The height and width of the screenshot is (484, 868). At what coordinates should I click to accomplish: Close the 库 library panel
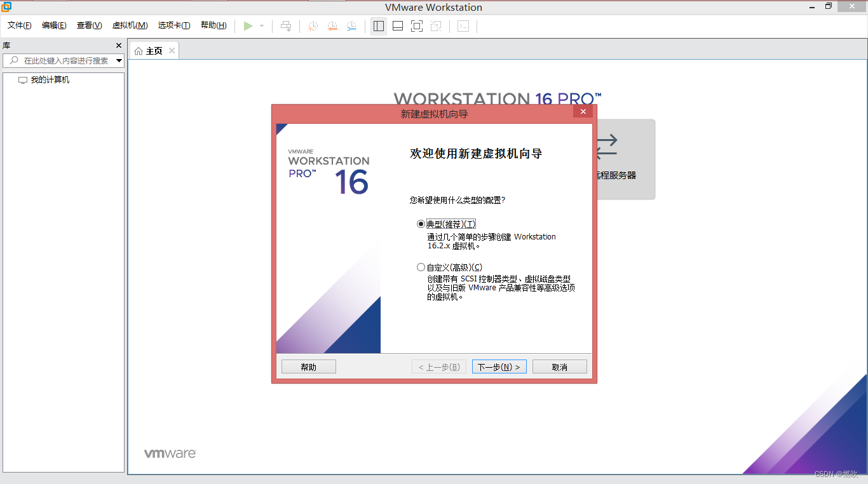tap(118, 46)
